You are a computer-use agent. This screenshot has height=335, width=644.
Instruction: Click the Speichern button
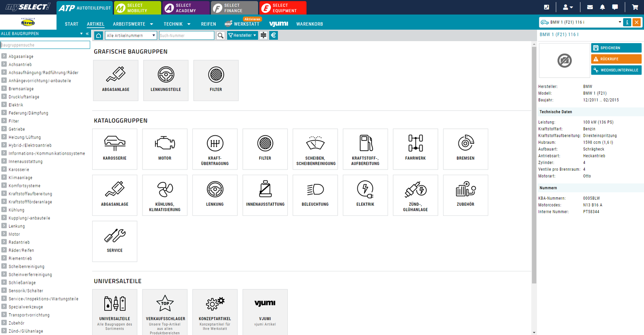[616, 48]
